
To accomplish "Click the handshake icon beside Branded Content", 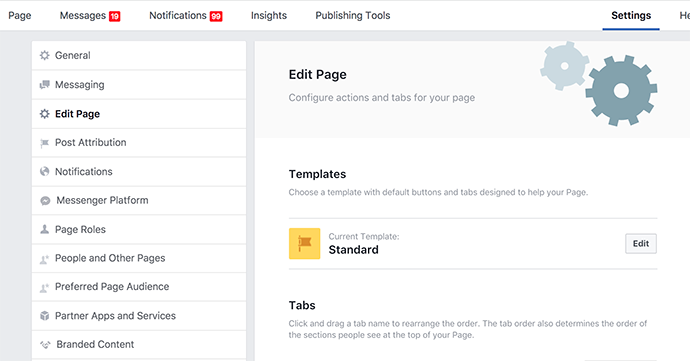I will click(45, 345).
